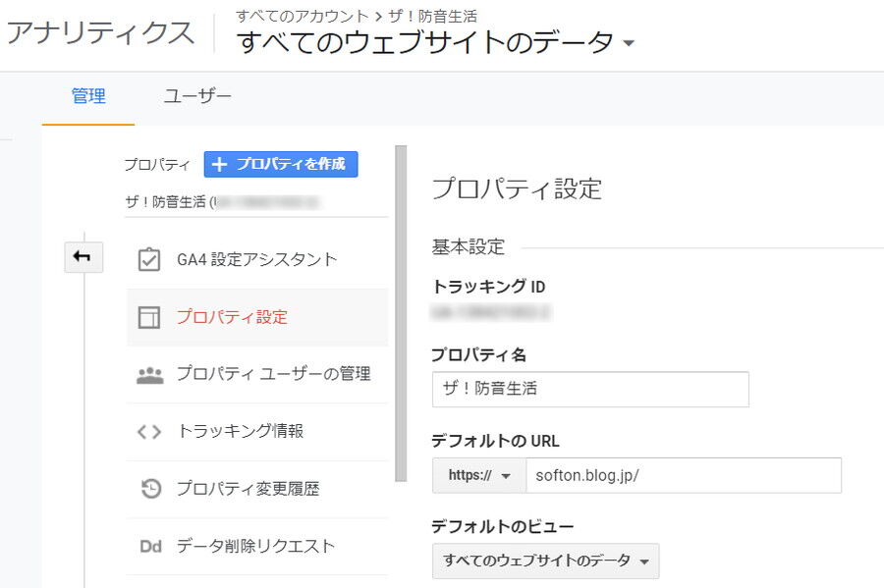Click the アナリティクス logo text
The image size is (884, 588).
coord(100,32)
